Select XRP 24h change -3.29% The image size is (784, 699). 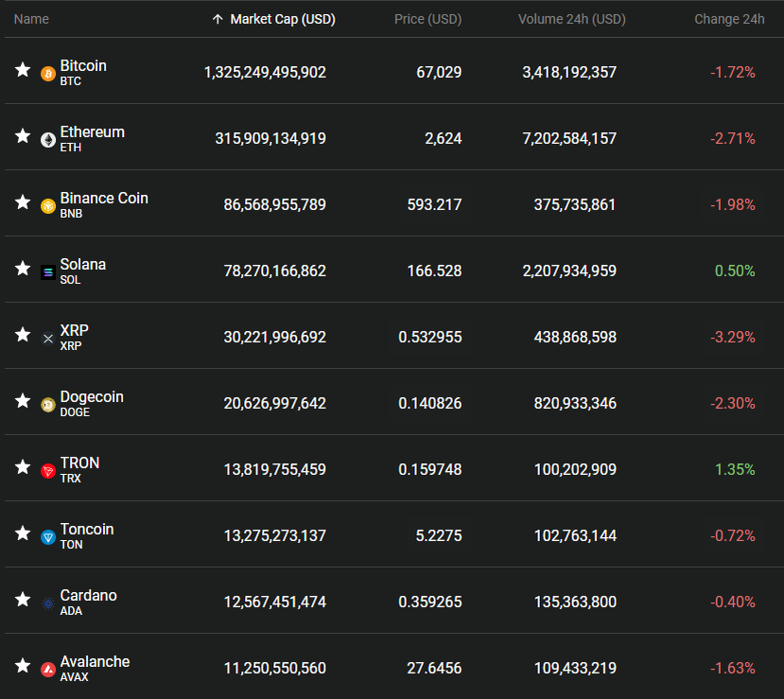(733, 337)
